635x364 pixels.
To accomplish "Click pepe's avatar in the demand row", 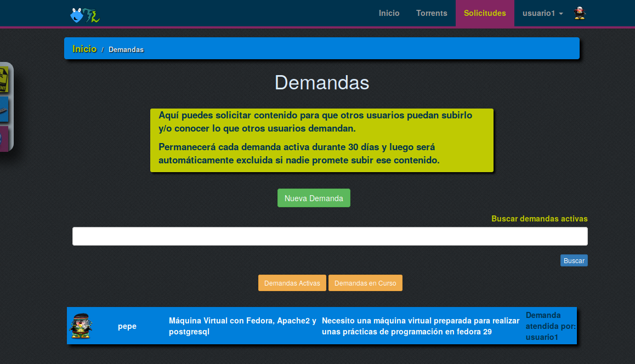I will [81, 326].
